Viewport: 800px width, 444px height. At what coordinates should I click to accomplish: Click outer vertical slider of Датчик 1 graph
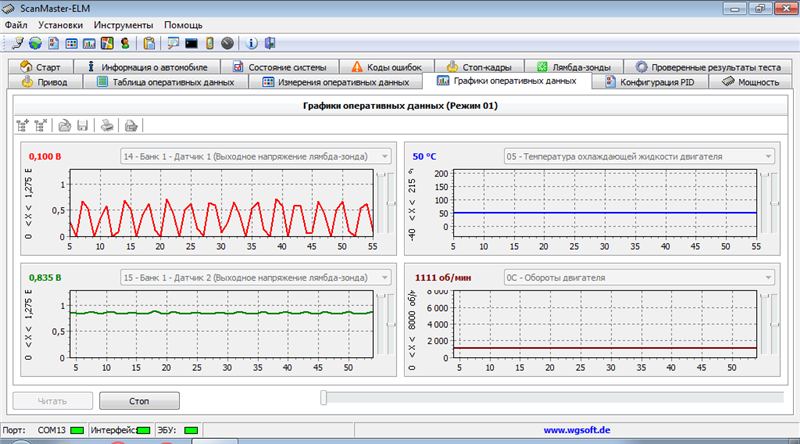point(391,203)
